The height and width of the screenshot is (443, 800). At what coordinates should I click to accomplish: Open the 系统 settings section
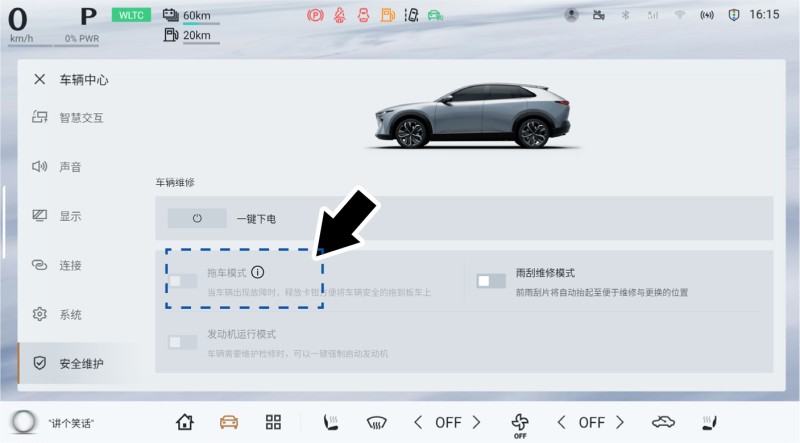[57, 314]
